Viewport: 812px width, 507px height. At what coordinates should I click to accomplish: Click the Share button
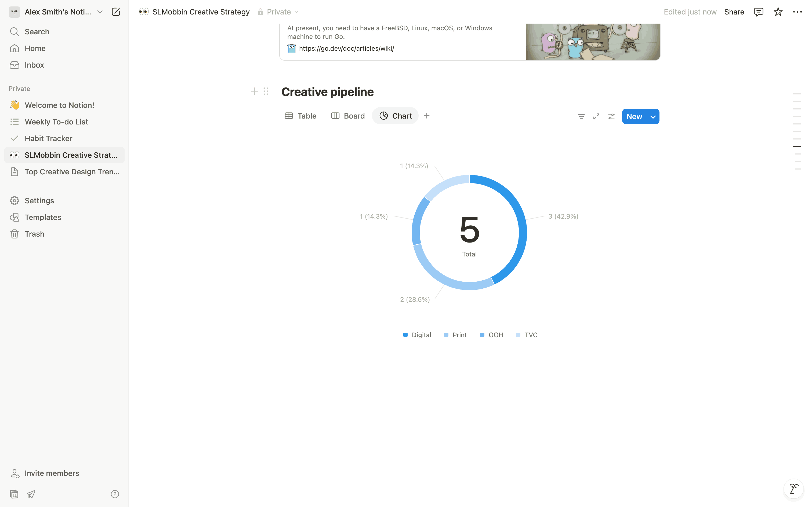pyautogui.click(x=734, y=12)
